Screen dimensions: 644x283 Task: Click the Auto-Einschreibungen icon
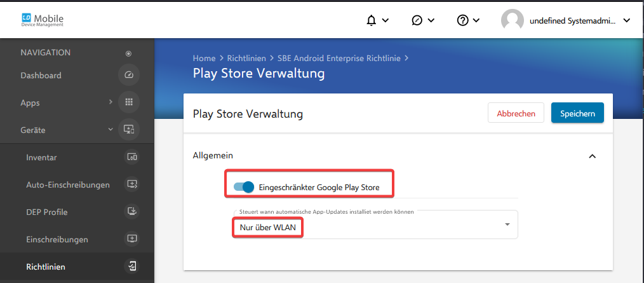[x=132, y=184]
